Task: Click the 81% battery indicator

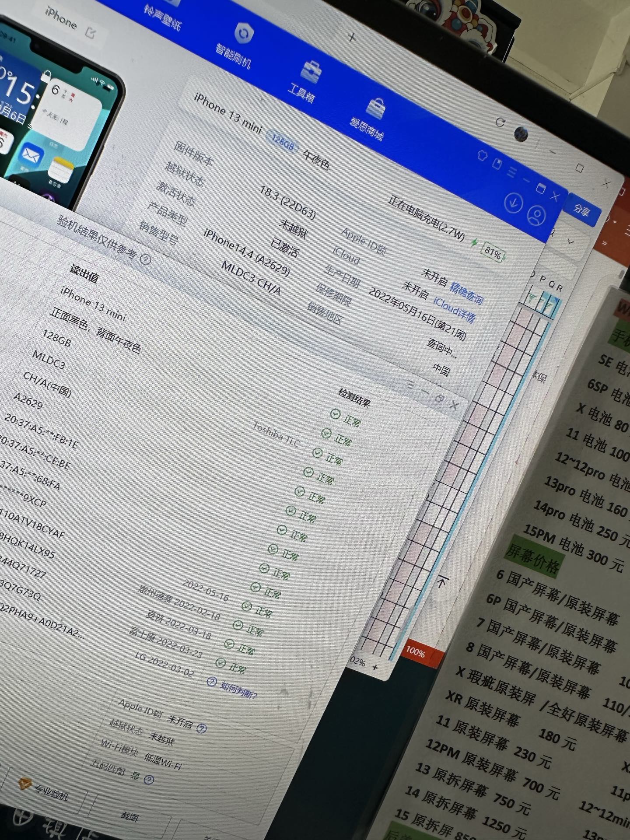Action: click(x=493, y=252)
